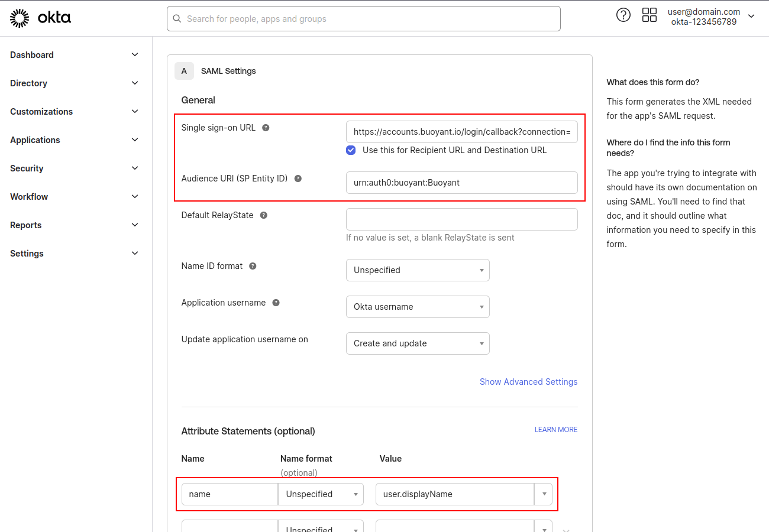The image size is (769, 532).
Task: Click the user.displayName value field
Action: click(x=455, y=494)
